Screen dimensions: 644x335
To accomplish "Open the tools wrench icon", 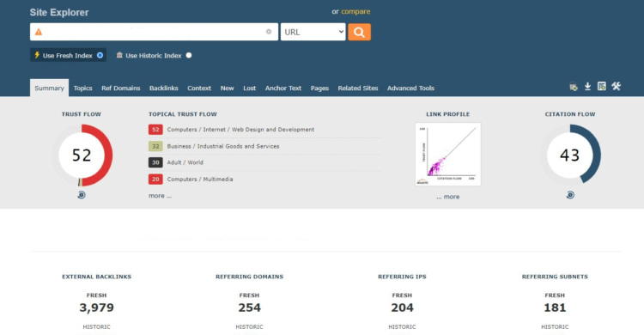I will pos(616,86).
